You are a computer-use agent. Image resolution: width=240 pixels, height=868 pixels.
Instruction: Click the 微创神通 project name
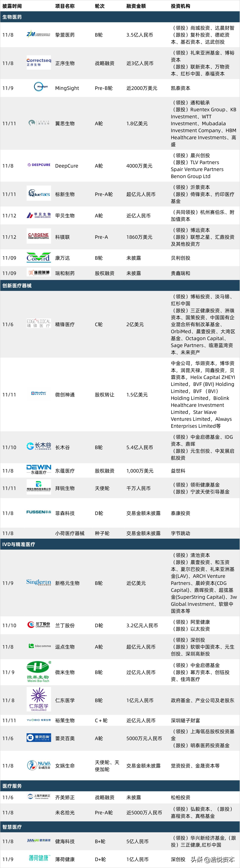(x=65, y=395)
